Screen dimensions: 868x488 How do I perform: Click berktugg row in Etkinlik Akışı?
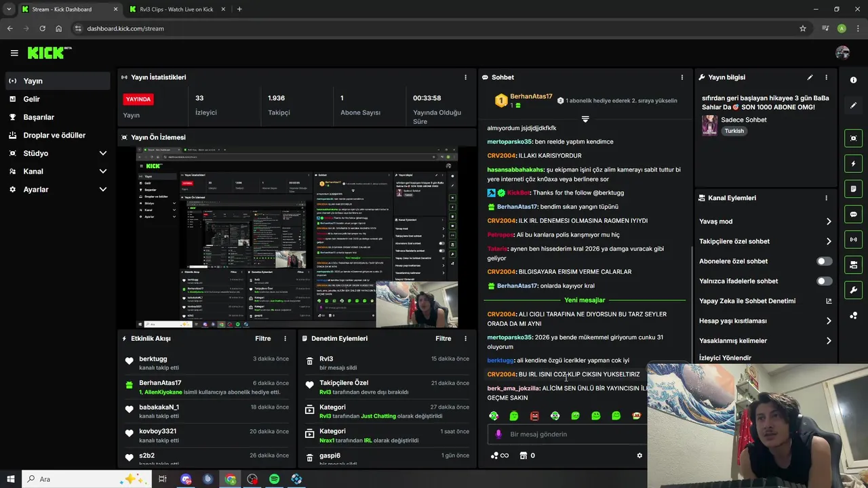click(207, 363)
